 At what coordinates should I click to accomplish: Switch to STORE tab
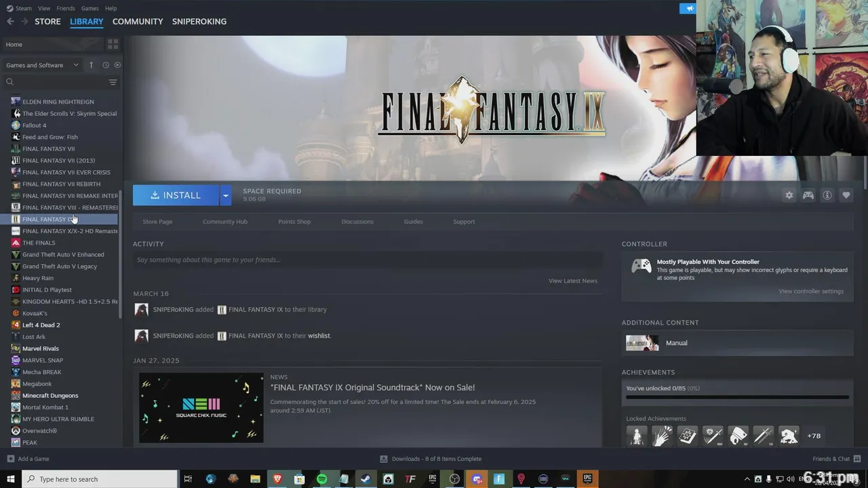47,22
